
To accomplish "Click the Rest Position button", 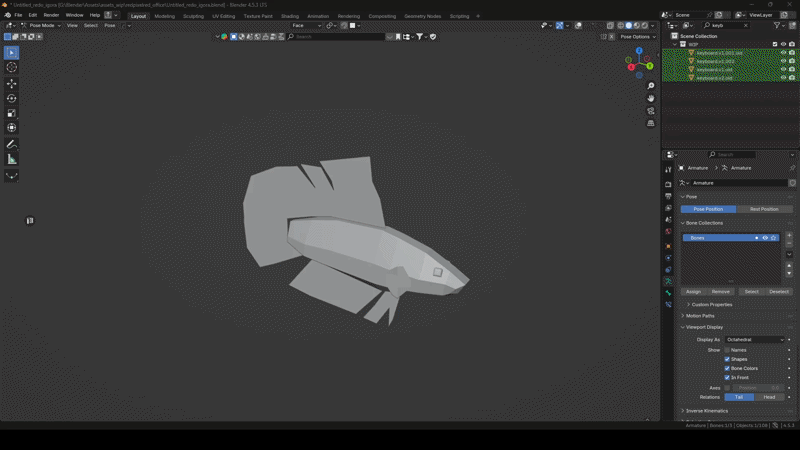I will click(x=764, y=209).
